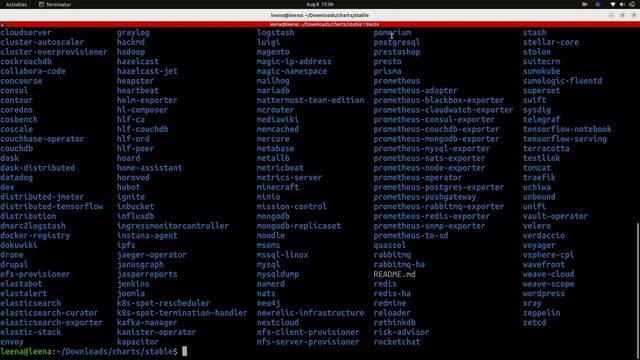640x360 pixels.
Task: Click the screen recording indicator icon
Action: pos(584,4)
